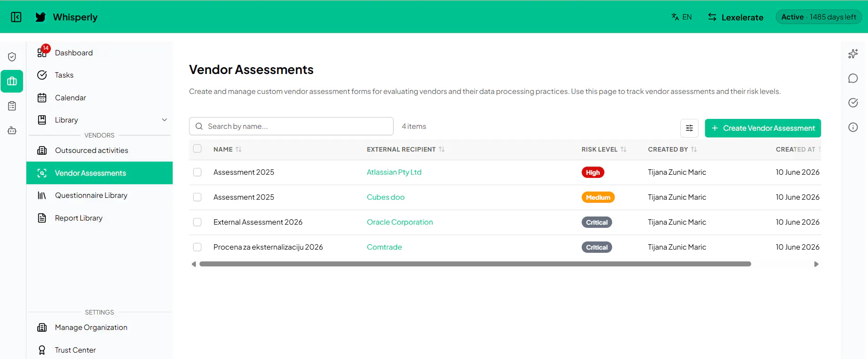
Task: Sort by Name column arrows
Action: coord(239,149)
